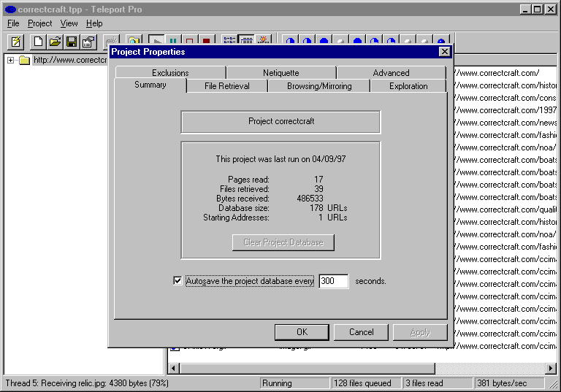Click the Clear Project Database button
Screen dimensions: 561x392
click(283, 242)
